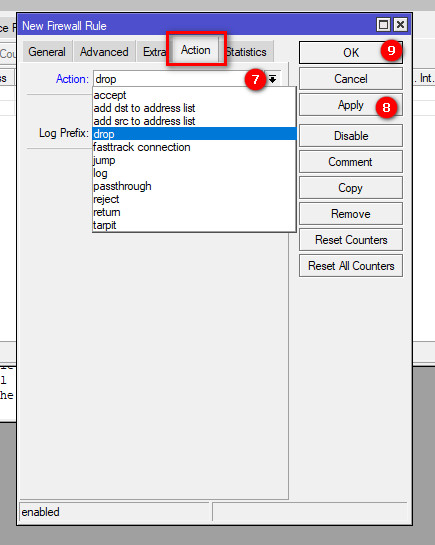
Task: Open the Extra tab
Action: click(x=153, y=52)
